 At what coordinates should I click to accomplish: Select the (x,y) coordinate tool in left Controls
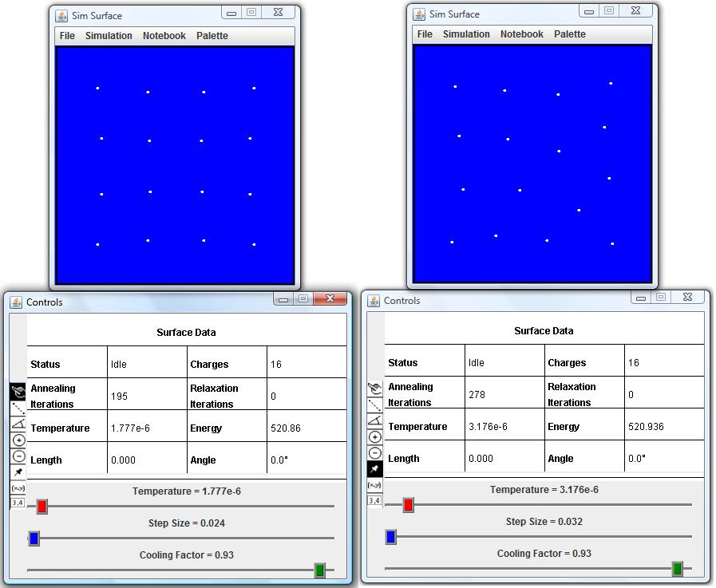click(x=18, y=488)
